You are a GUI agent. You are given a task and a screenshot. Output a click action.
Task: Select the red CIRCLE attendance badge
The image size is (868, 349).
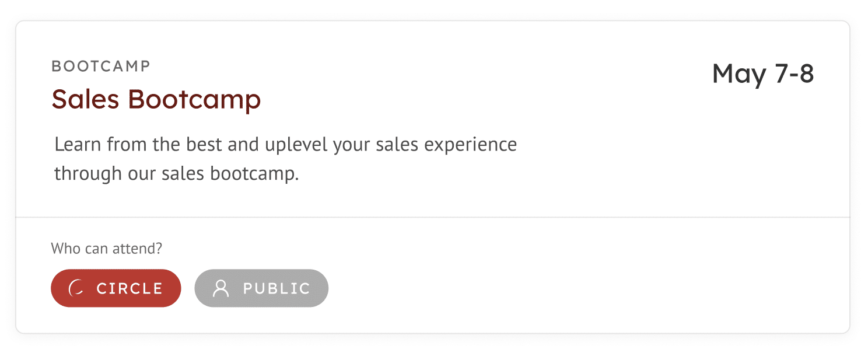click(116, 288)
